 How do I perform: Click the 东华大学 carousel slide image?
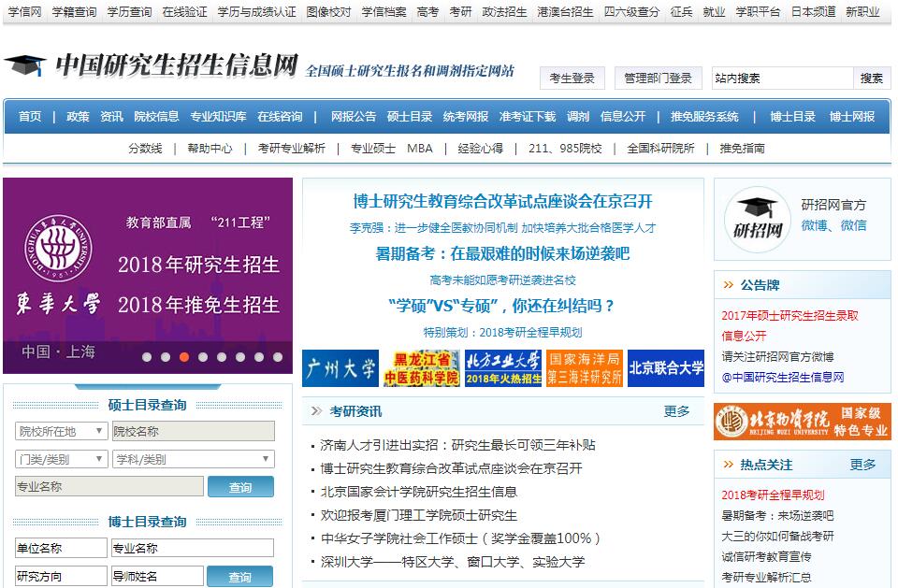coord(148,276)
